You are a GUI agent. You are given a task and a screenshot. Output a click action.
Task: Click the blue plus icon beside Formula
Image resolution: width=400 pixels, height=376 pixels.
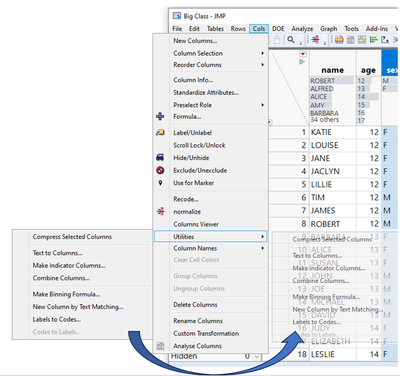(x=160, y=116)
